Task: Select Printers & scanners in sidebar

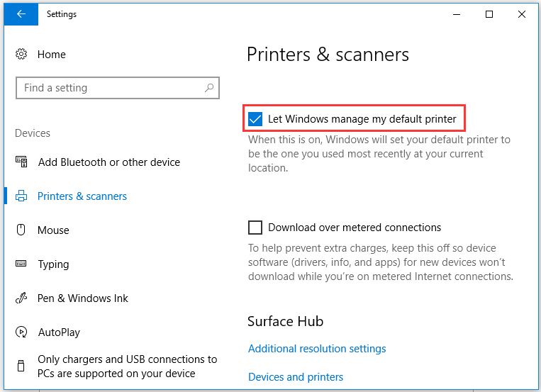Action: point(82,196)
